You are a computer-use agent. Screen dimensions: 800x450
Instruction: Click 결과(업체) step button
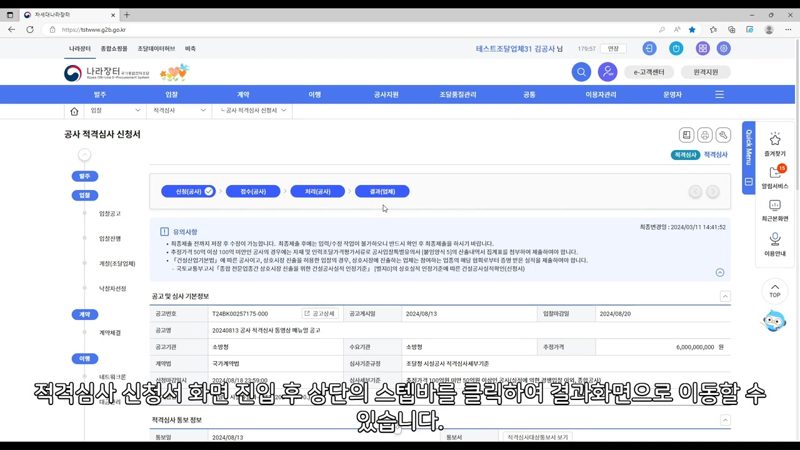coord(382,191)
